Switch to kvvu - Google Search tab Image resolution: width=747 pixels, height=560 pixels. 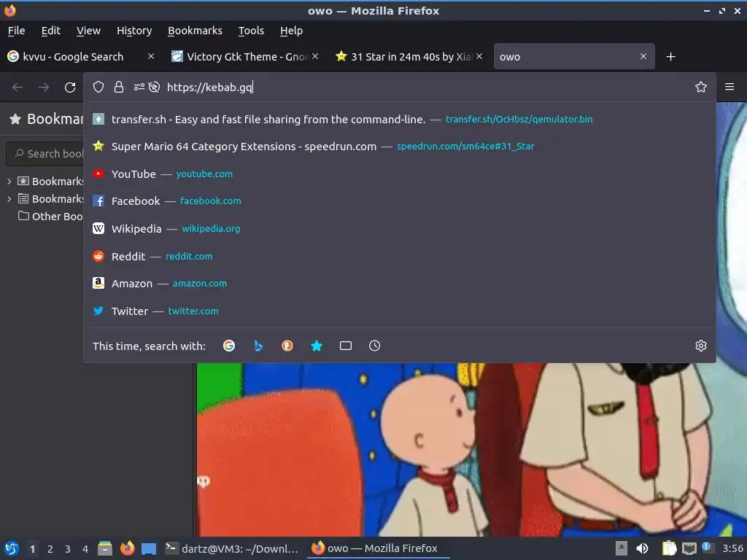point(74,57)
